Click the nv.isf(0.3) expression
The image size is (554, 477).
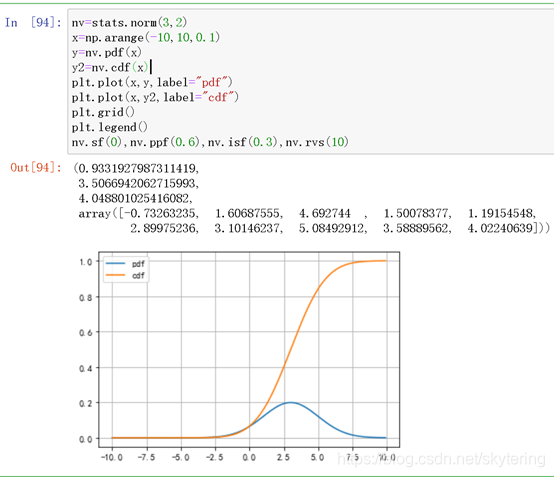[x=243, y=142]
